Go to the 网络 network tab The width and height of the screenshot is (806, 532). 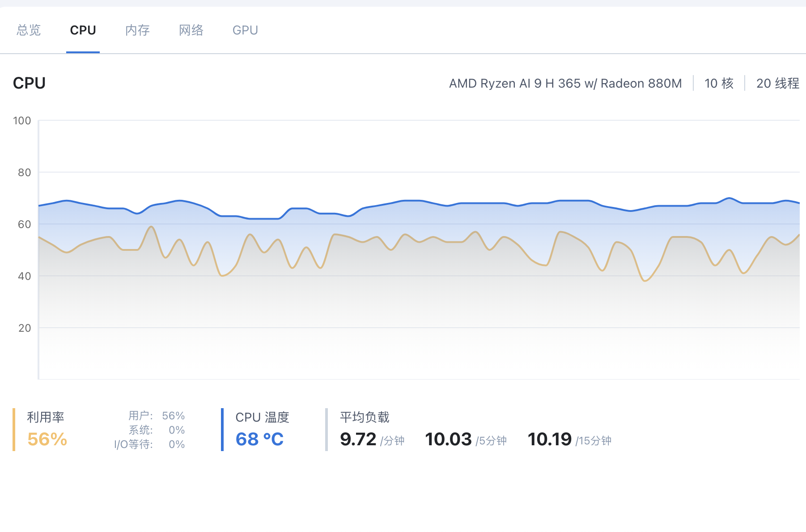pyautogui.click(x=191, y=30)
